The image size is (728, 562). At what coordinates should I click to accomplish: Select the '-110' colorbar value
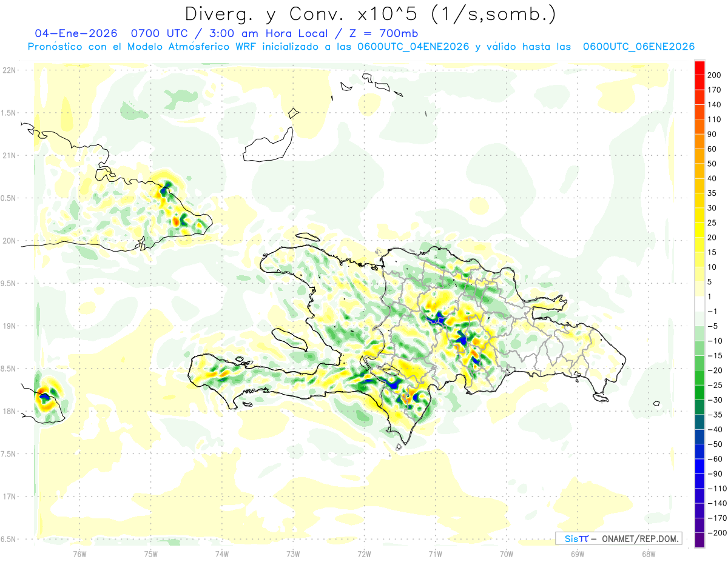[716, 489]
